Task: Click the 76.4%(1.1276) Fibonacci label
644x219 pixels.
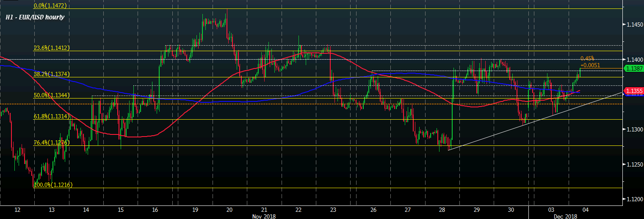Action: [51, 142]
